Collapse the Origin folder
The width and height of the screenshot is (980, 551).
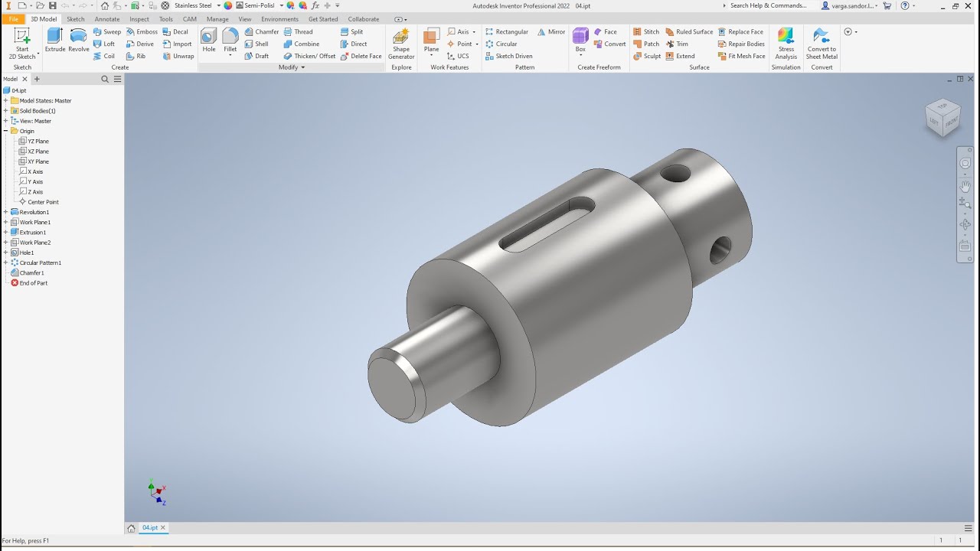[5, 131]
